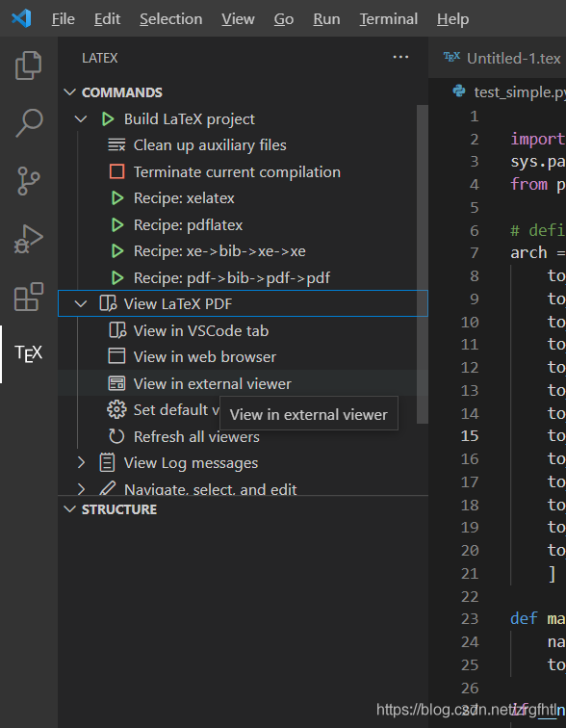
Task: Open the Explorer view in activity bar
Action: coord(28,65)
